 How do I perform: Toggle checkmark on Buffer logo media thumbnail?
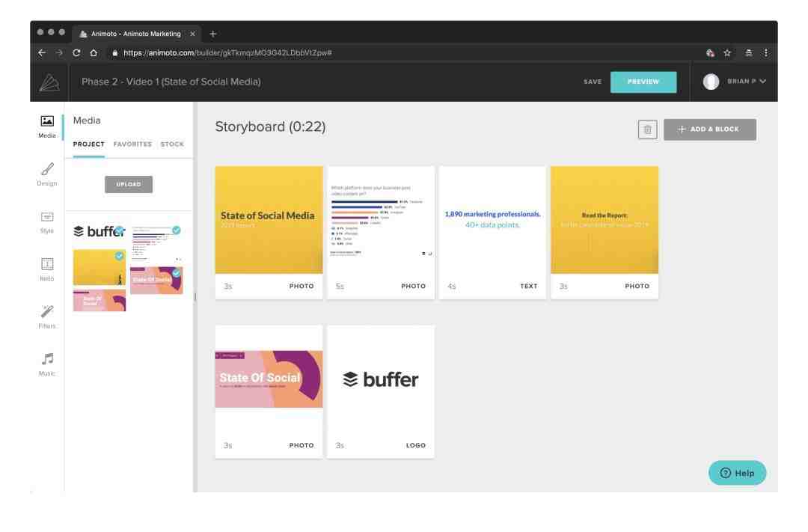(120, 230)
